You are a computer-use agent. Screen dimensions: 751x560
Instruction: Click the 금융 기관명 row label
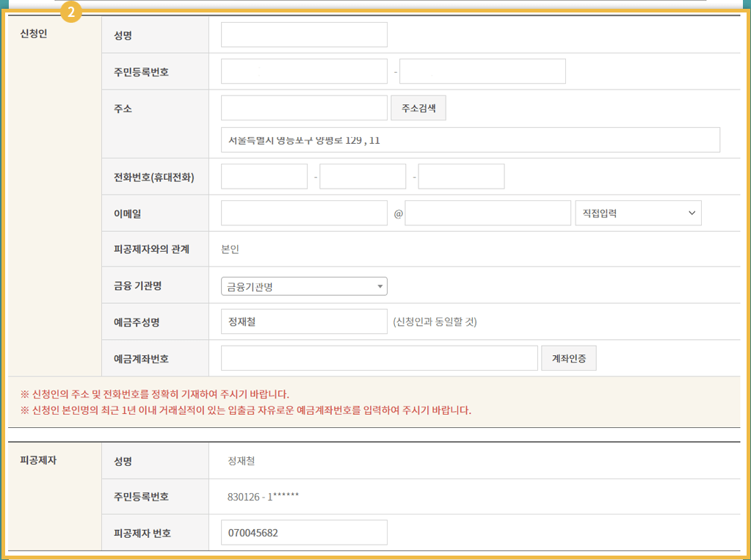pyautogui.click(x=137, y=286)
